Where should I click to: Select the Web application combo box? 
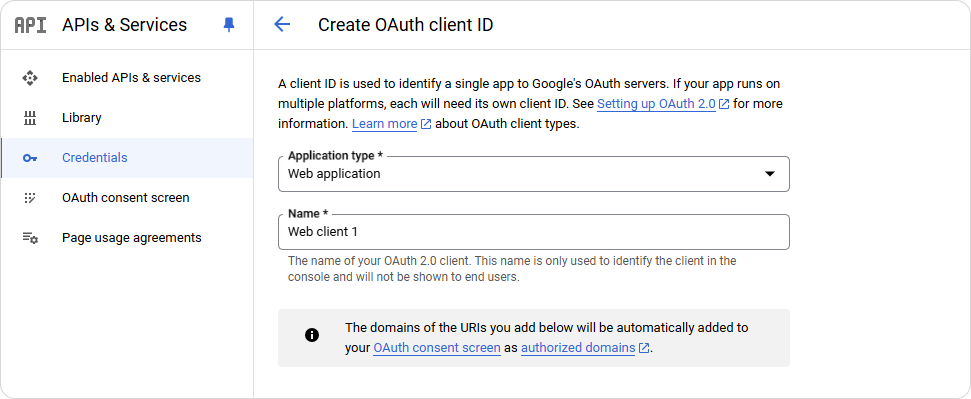pyautogui.click(x=534, y=174)
